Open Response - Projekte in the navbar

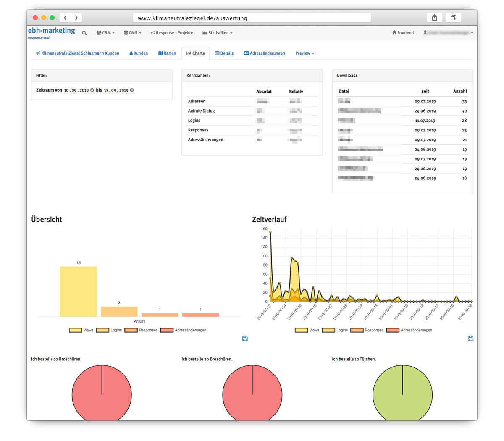click(x=172, y=33)
